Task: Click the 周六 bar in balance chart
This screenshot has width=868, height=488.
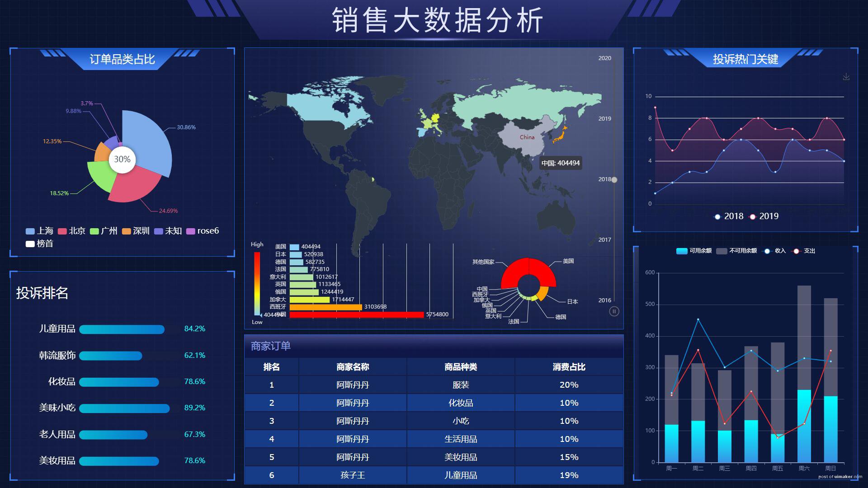Action: click(804, 374)
